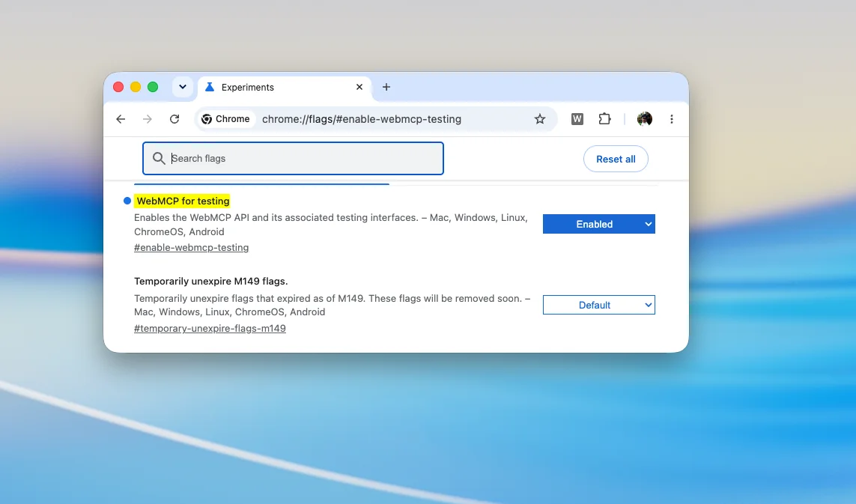Open the Default dropdown for unexpire M149 flags
Viewport: 856px width, 504px height.
click(x=599, y=305)
